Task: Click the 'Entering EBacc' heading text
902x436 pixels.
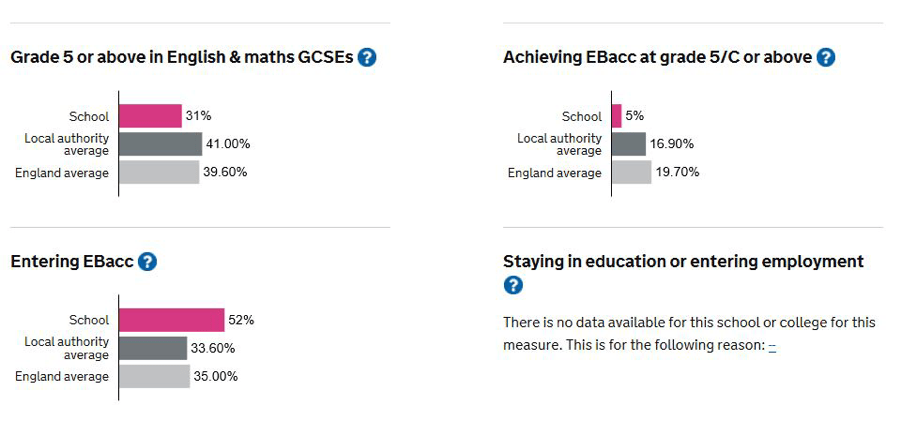Action: click(72, 262)
